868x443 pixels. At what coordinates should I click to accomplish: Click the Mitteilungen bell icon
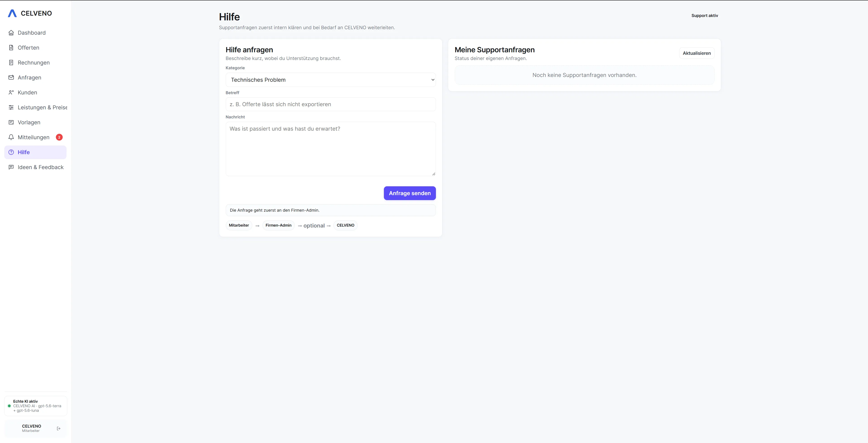[11, 137]
